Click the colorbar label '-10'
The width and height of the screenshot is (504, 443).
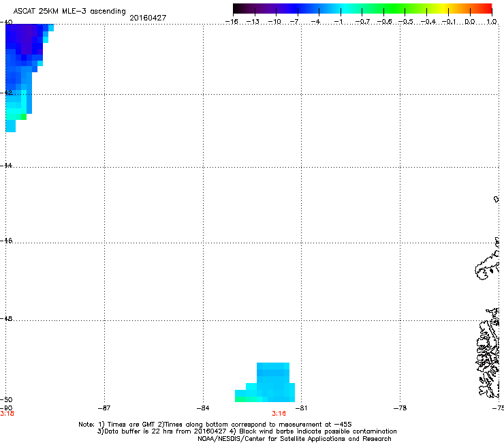[274, 22]
